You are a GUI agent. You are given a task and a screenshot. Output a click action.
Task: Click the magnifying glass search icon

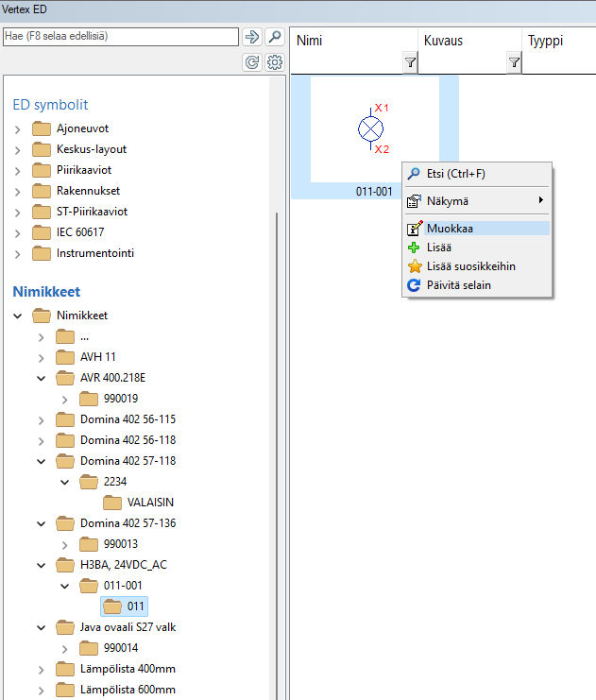275,37
